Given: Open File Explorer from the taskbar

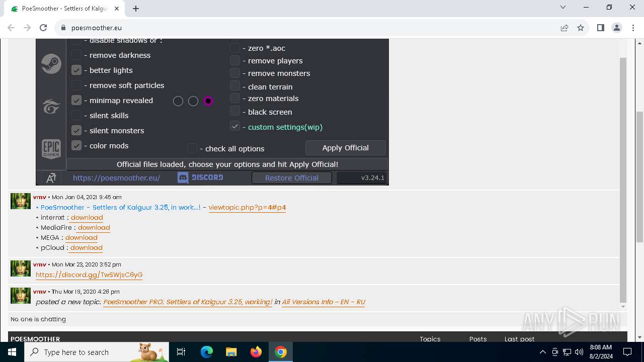Looking at the screenshot, I should click(x=231, y=352).
